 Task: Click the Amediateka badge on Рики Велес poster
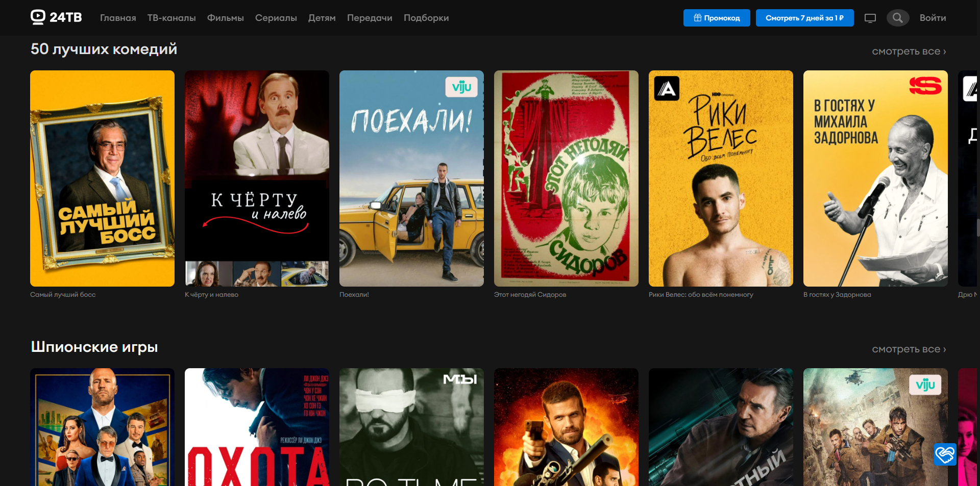coord(668,89)
